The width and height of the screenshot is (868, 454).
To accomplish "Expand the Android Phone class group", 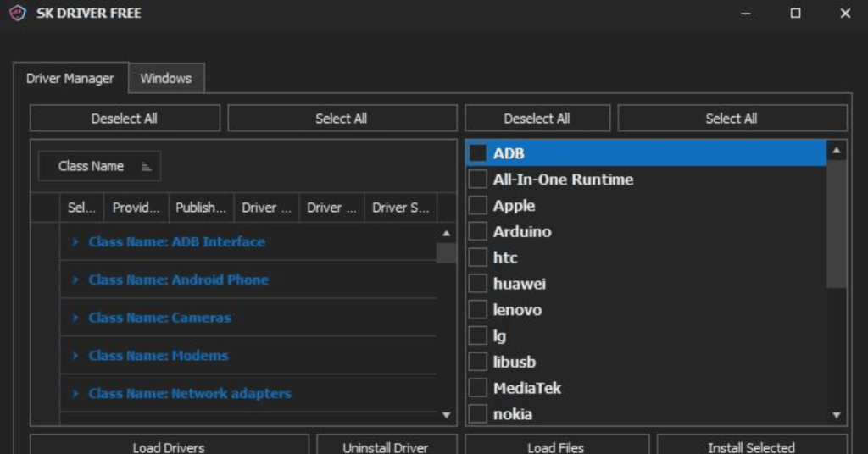I will pyautogui.click(x=75, y=280).
